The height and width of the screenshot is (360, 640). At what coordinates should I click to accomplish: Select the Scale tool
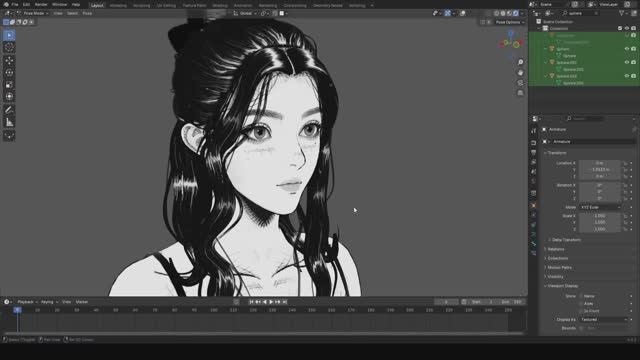point(9,85)
